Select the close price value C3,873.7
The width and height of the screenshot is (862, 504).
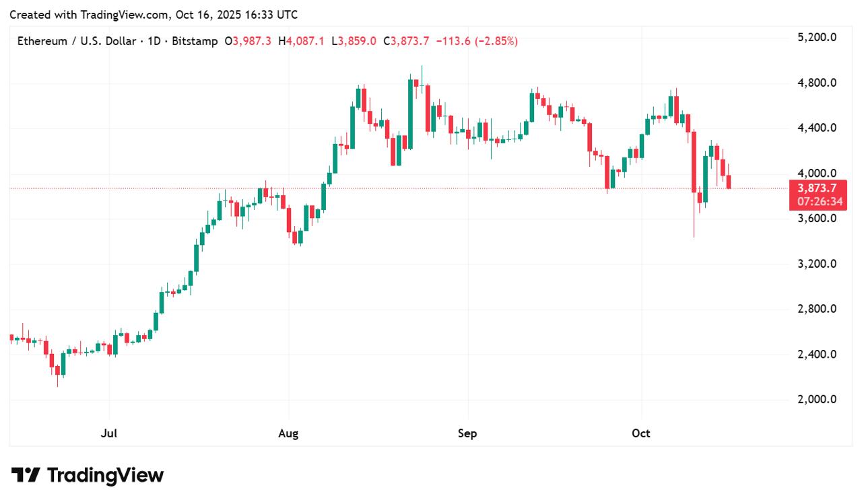(406, 41)
